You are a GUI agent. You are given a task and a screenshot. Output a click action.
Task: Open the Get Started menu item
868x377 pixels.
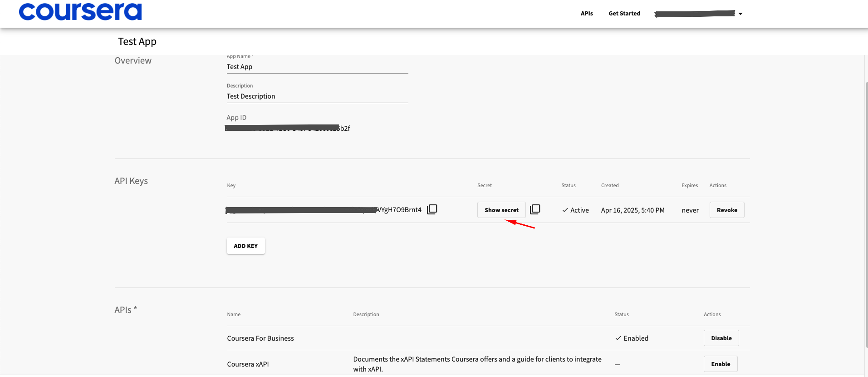624,14
